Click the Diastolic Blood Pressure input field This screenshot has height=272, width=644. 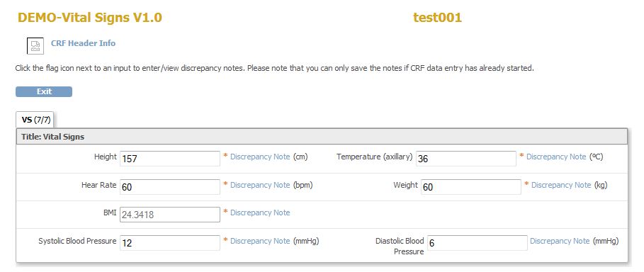[x=478, y=243]
